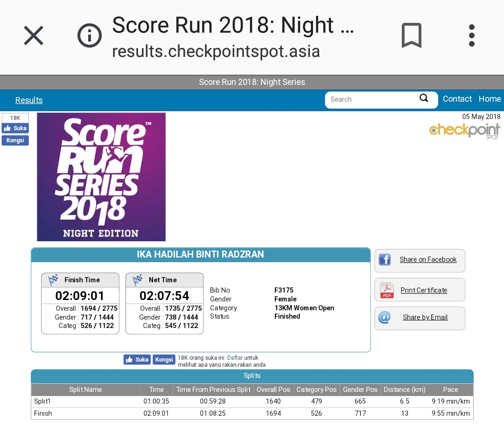Click Share on Facebook link

tap(428, 259)
